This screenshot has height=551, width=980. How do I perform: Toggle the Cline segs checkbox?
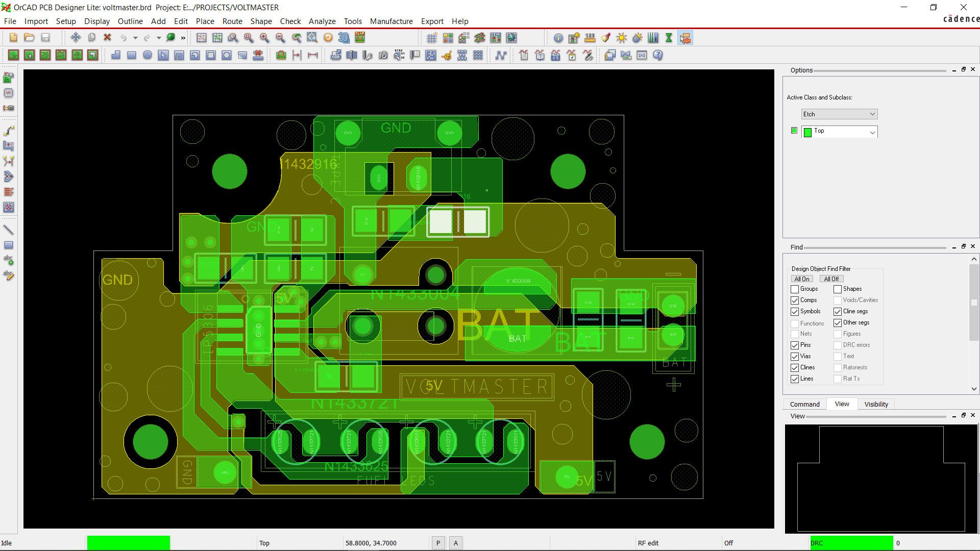[838, 312]
